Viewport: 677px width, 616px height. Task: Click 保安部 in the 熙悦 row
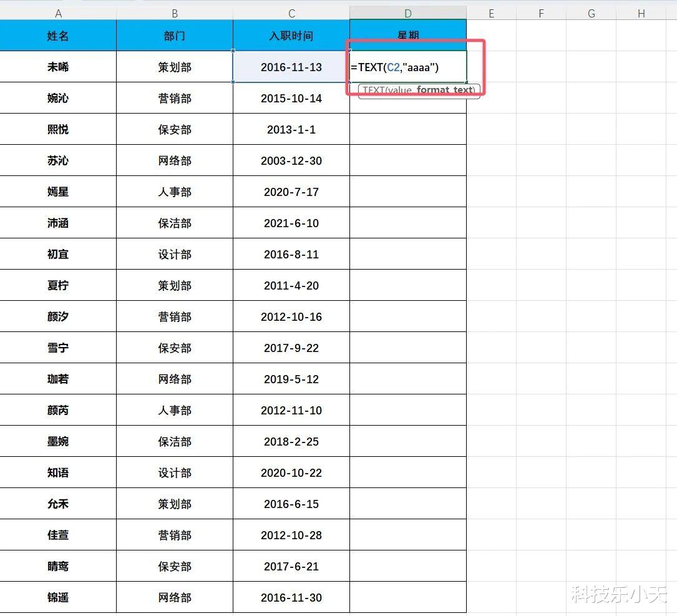(x=175, y=129)
